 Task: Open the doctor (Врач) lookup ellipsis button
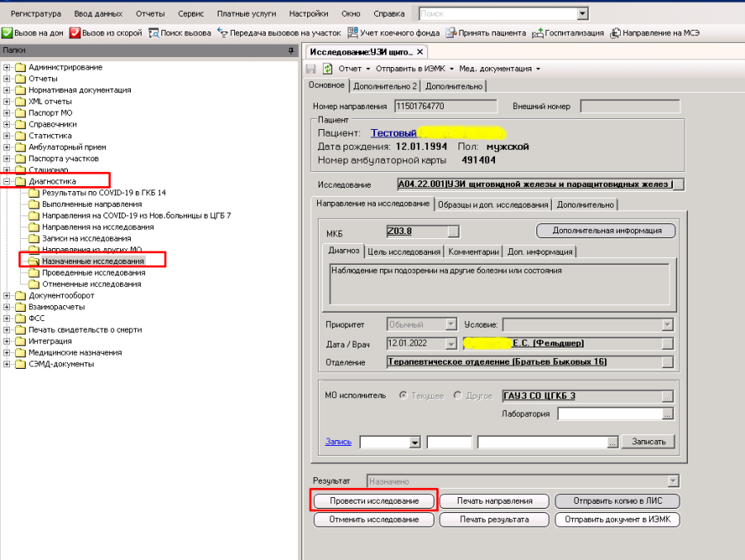coord(667,344)
